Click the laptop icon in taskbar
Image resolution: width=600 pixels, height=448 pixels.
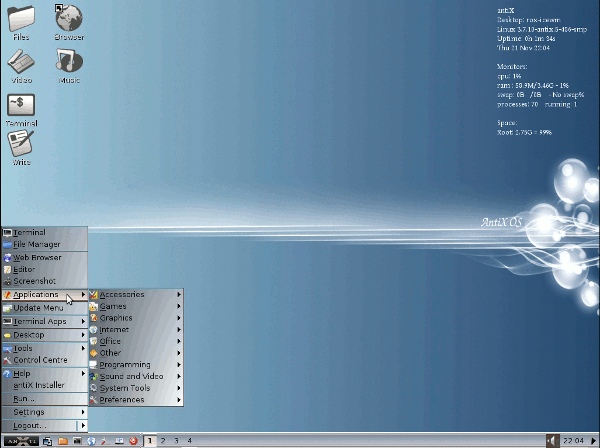[119, 441]
